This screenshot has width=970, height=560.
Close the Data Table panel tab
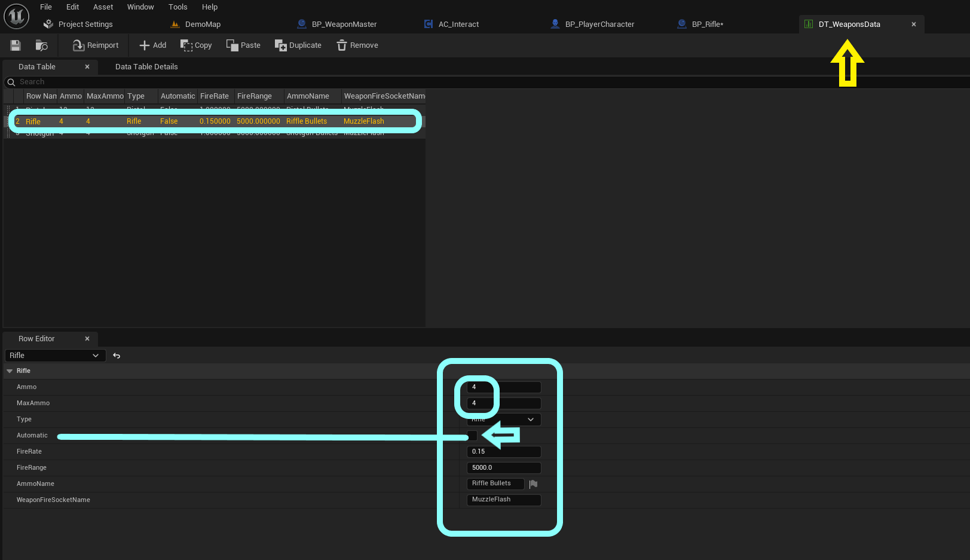pyautogui.click(x=87, y=67)
